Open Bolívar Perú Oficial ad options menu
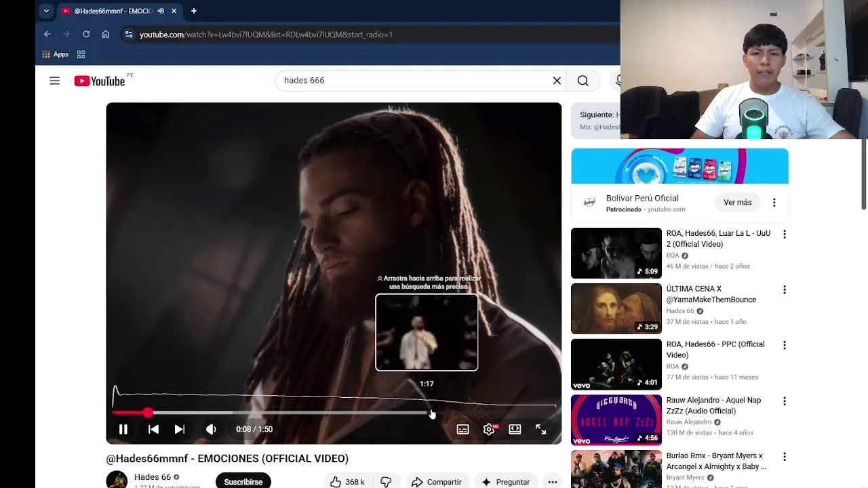The width and height of the screenshot is (868, 488). (774, 203)
